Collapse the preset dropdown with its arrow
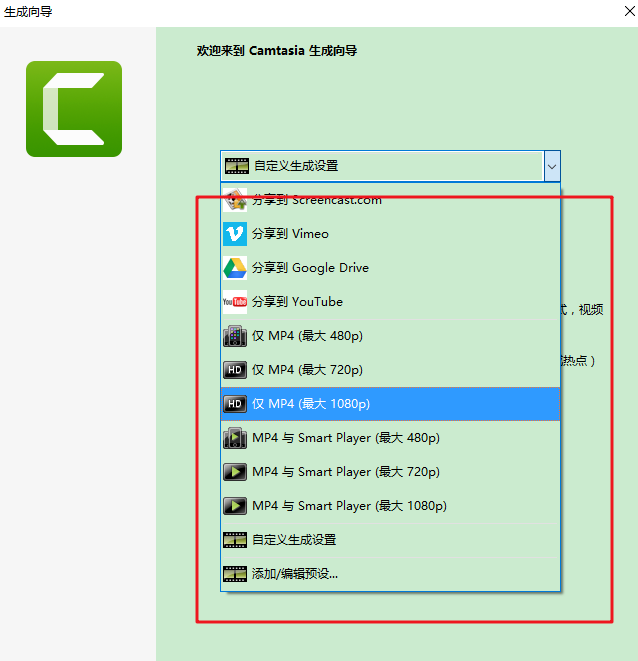Screen dimensions: 638x661 552,166
